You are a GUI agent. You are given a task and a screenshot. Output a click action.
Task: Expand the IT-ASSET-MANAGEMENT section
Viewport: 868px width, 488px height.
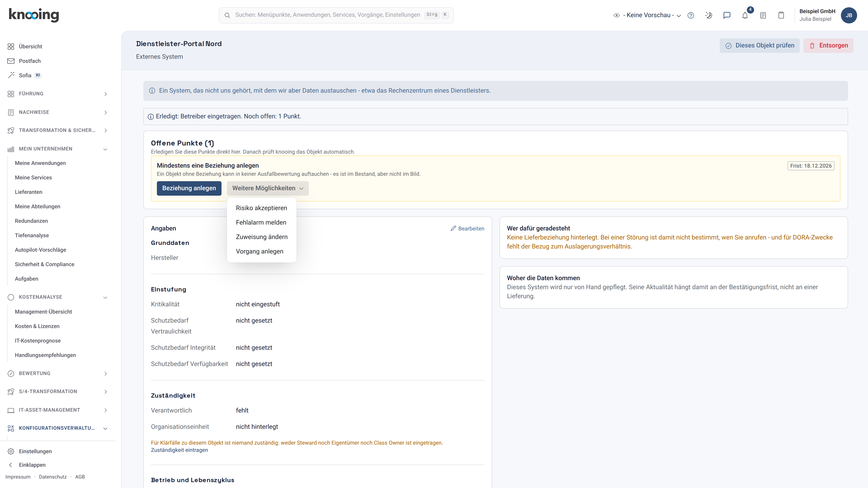click(x=58, y=410)
